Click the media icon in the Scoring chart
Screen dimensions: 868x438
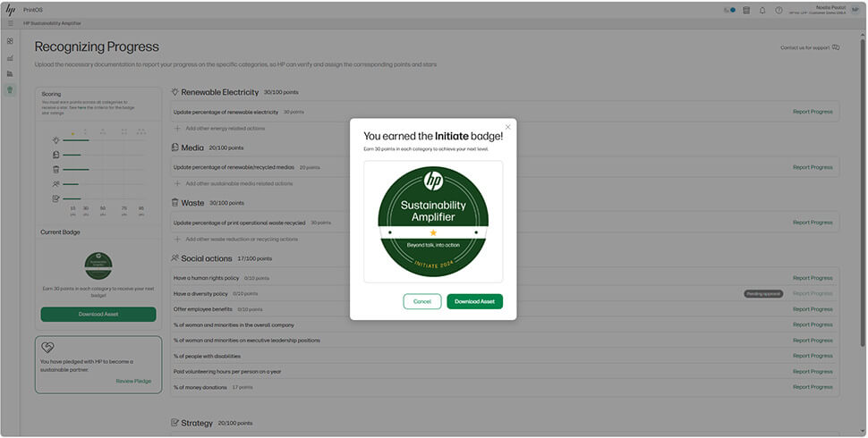[x=55, y=155]
